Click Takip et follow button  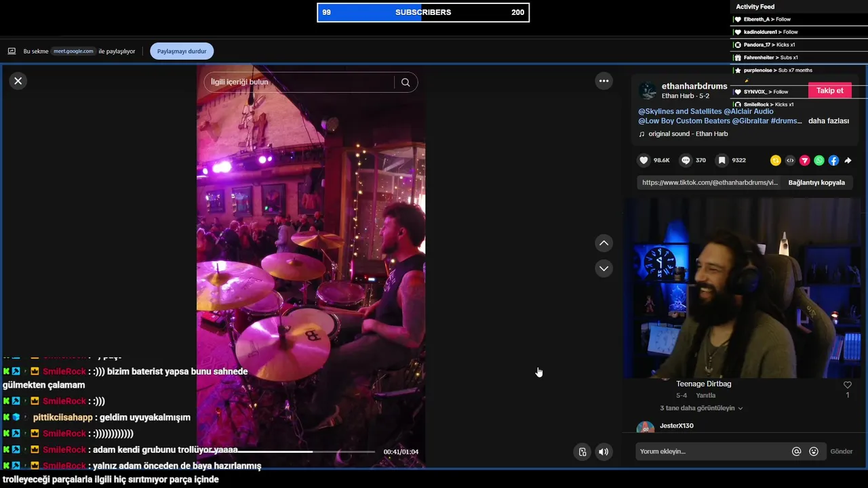click(830, 91)
